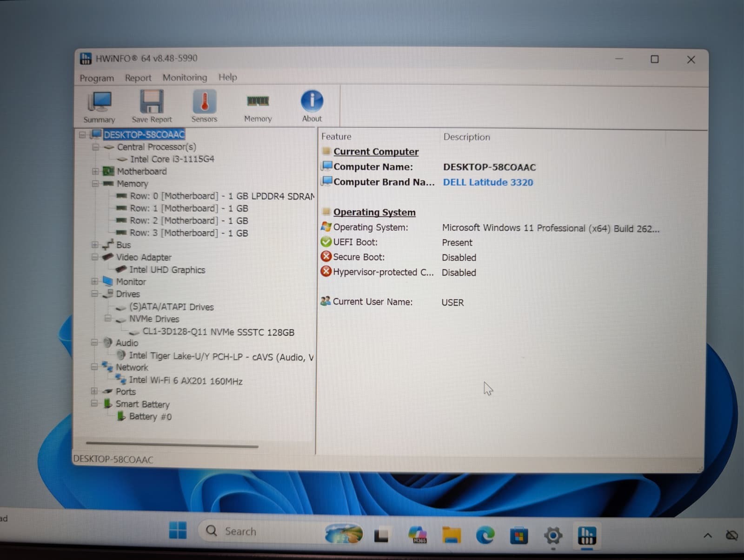Select the Motherboard chip icon
Screen dimensions: 744x560
(x=108, y=171)
